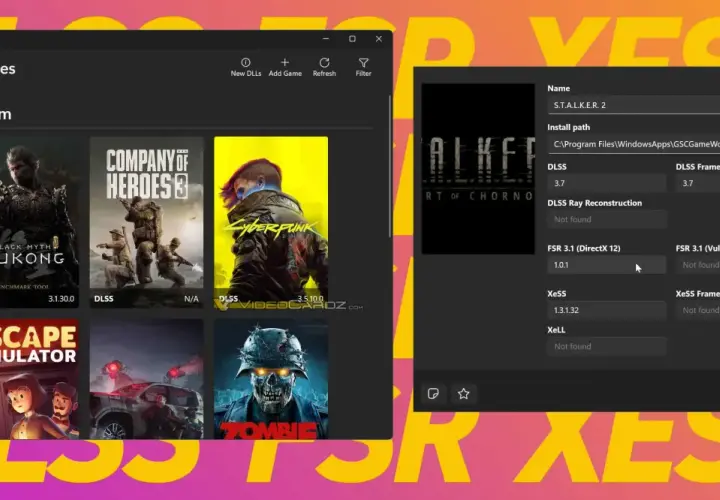The height and width of the screenshot is (500, 720).
Task: Select the XeSS version 1.3.1.32 field
Action: [x=607, y=310]
